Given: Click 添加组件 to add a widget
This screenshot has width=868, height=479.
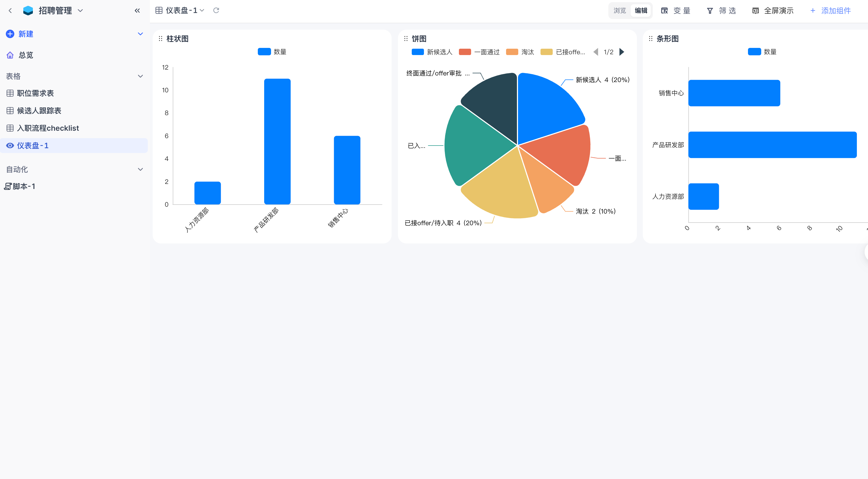Looking at the screenshot, I should pos(830,11).
